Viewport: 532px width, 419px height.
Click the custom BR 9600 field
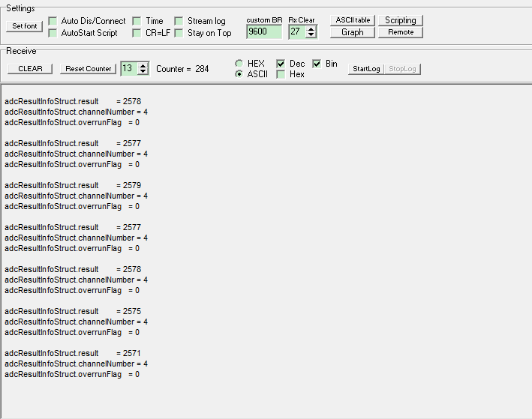click(264, 32)
